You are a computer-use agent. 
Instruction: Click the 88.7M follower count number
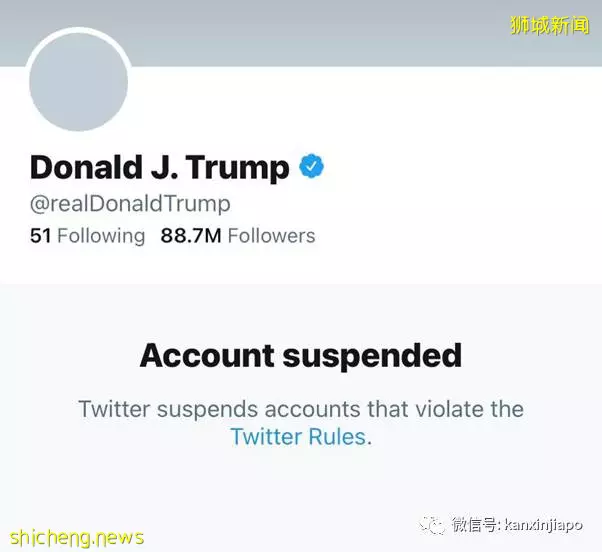click(191, 236)
